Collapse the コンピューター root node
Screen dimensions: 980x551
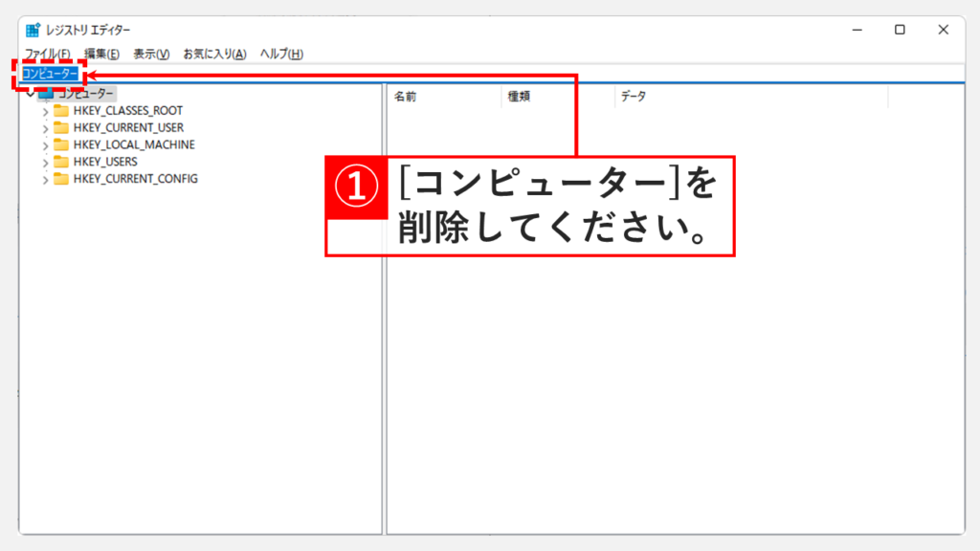click(30, 94)
